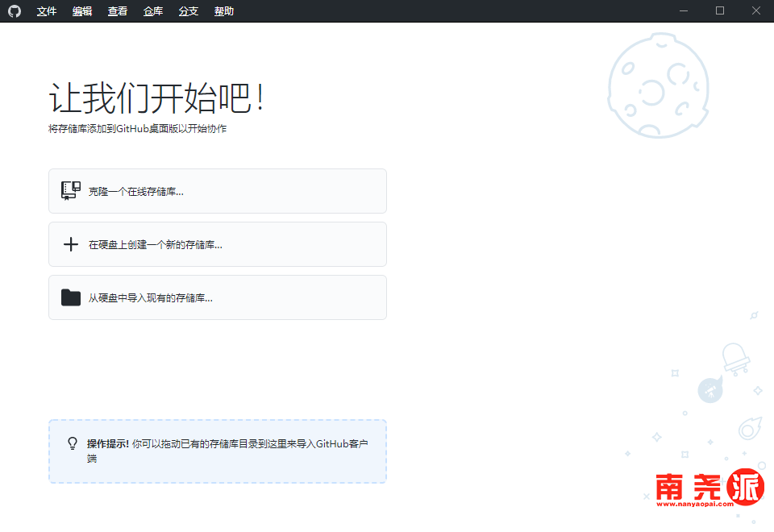Click the 将存储库添加到GitHub桌面版 subtitle text

[137, 129]
